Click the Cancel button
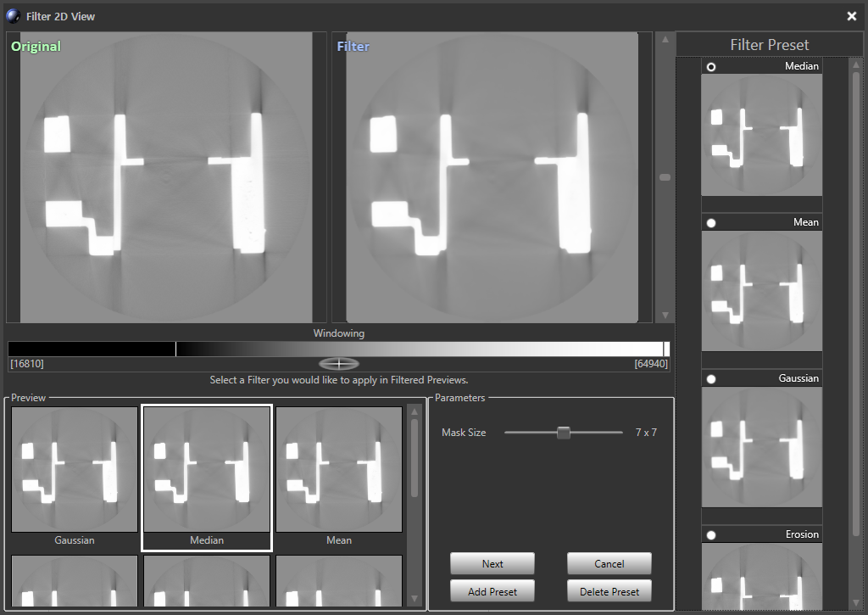868x615 pixels. click(609, 563)
